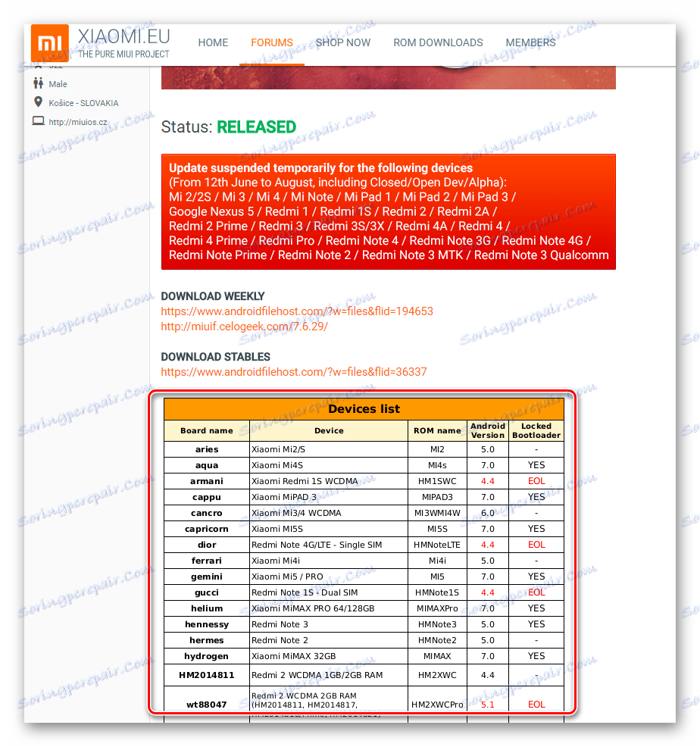
Task: Open the miuif.celogeek.com/7.6.29 link
Action: (x=245, y=327)
